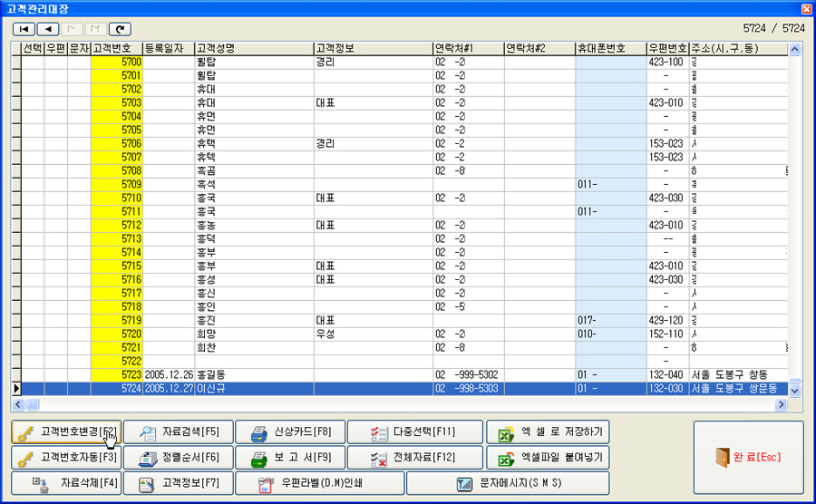Select customer number 5709 cell
This screenshot has height=504, width=816.
click(117, 185)
